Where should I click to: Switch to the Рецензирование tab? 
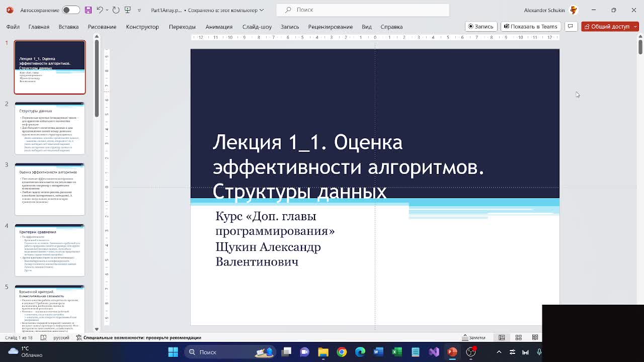330,27
